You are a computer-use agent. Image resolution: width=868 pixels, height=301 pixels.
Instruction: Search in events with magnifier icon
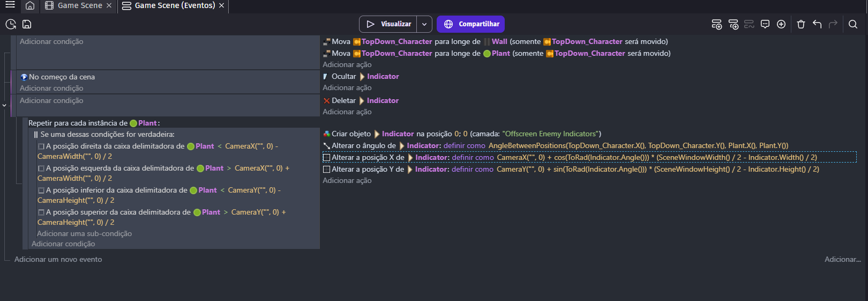[853, 24]
